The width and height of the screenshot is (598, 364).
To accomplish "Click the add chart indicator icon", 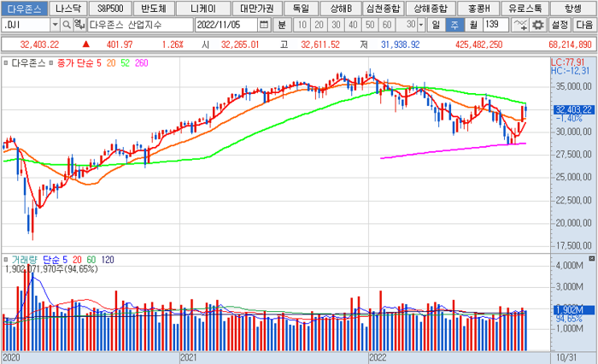I will tap(519, 25).
